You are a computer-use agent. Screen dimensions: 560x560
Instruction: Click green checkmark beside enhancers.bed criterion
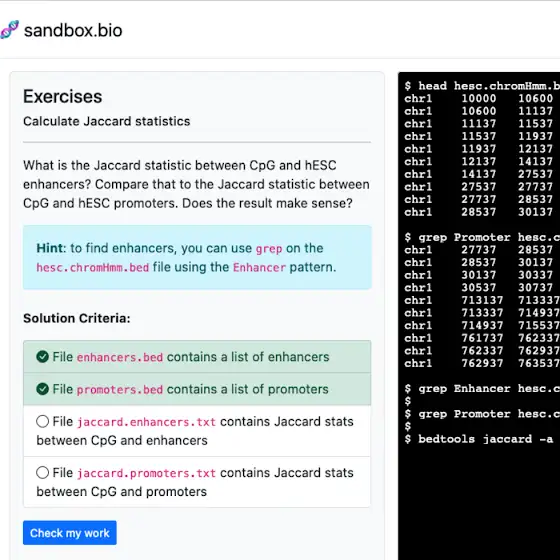tap(42, 356)
